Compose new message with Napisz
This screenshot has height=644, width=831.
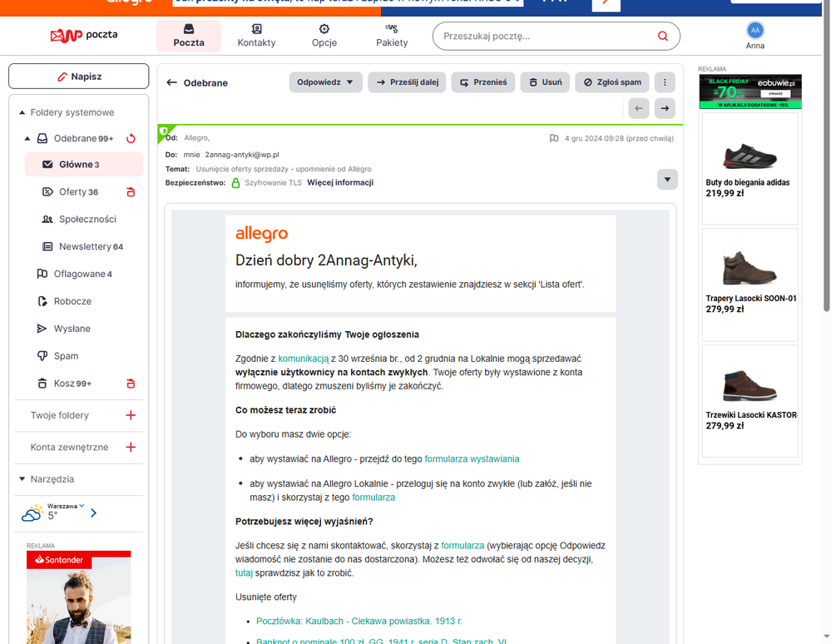point(78,77)
